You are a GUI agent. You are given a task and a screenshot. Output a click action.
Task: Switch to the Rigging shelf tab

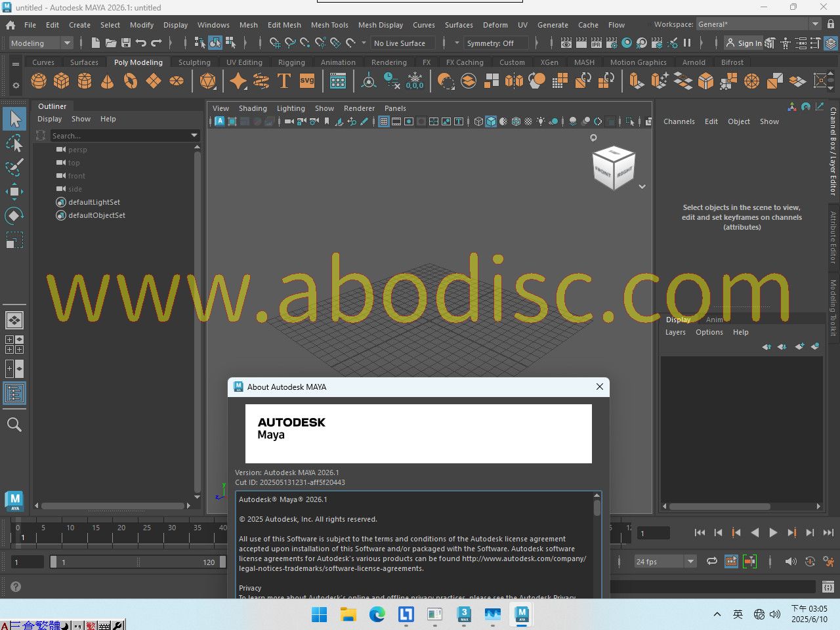click(291, 62)
